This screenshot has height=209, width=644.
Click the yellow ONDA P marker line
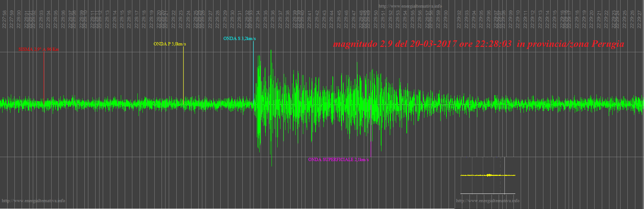coord(184,72)
